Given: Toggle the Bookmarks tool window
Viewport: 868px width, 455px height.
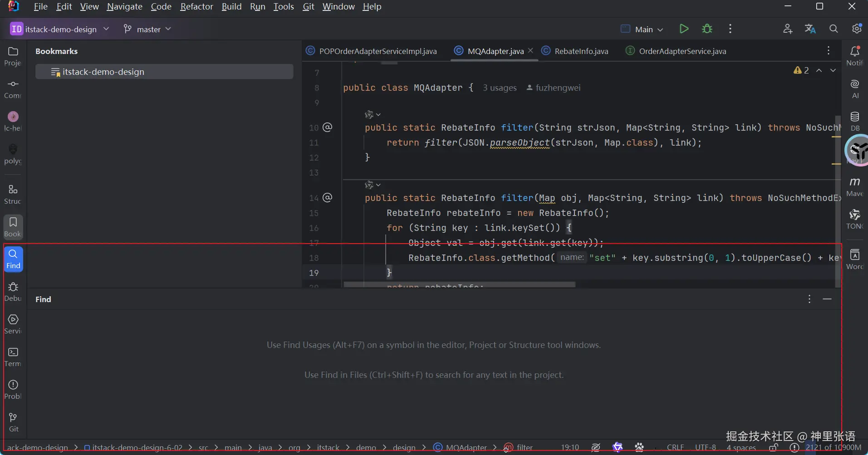Looking at the screenshot, I should click(x=13, y=227).
